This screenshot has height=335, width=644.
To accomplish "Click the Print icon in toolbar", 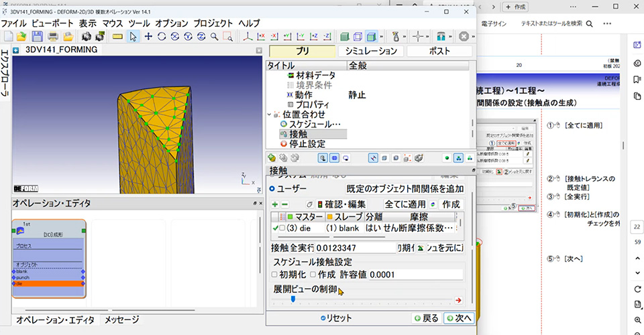I will 53,36.
